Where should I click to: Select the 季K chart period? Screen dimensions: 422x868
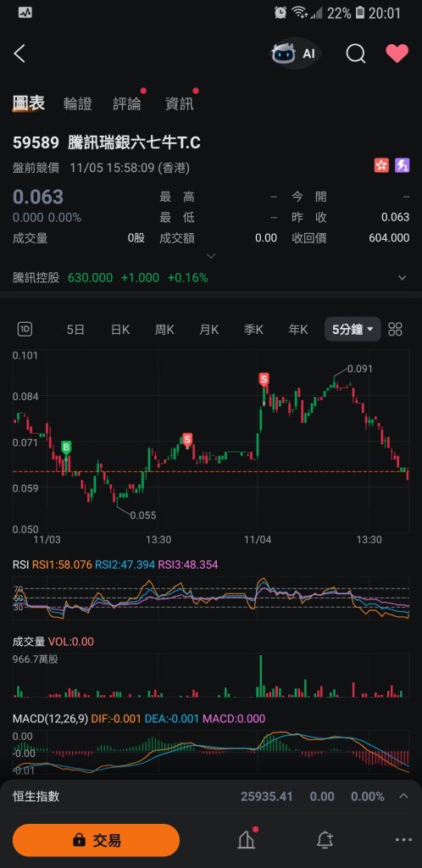[253, 330]
